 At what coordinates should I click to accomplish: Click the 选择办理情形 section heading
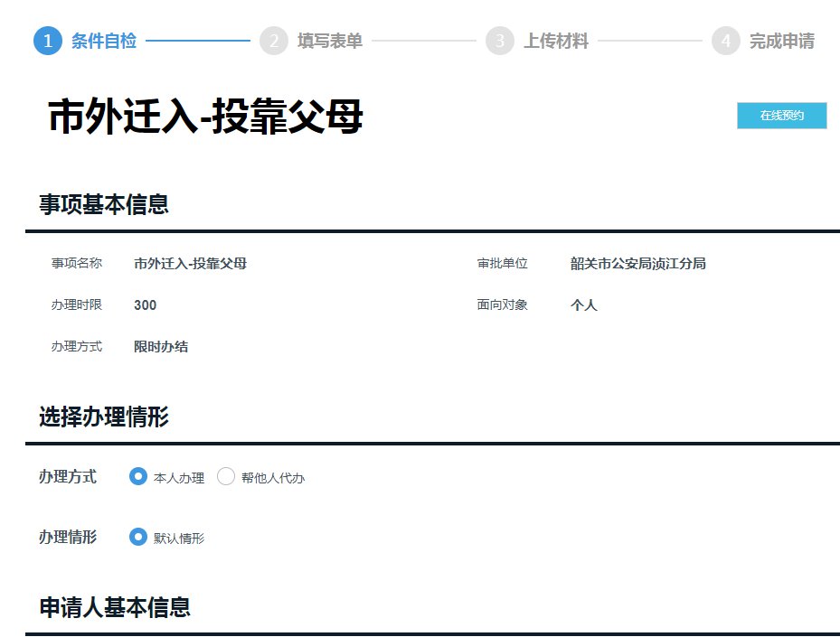point(104,417)
